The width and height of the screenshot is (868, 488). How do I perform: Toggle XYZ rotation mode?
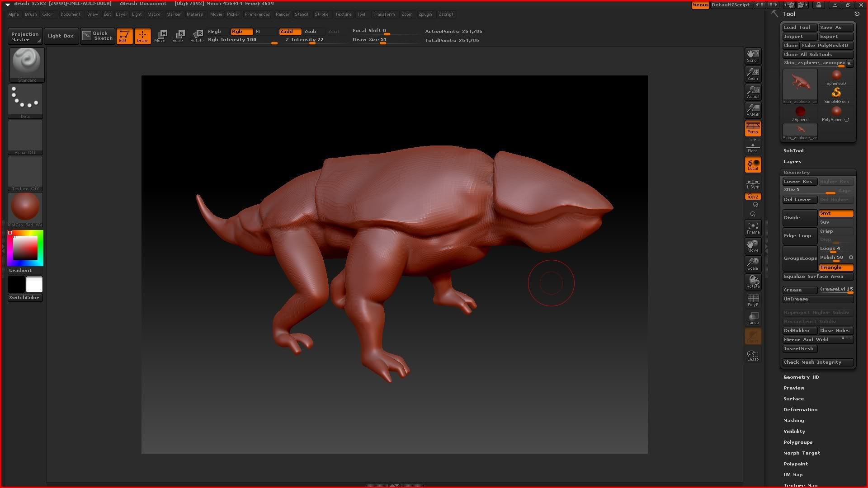pyautogui.click(x=753, y=197)
